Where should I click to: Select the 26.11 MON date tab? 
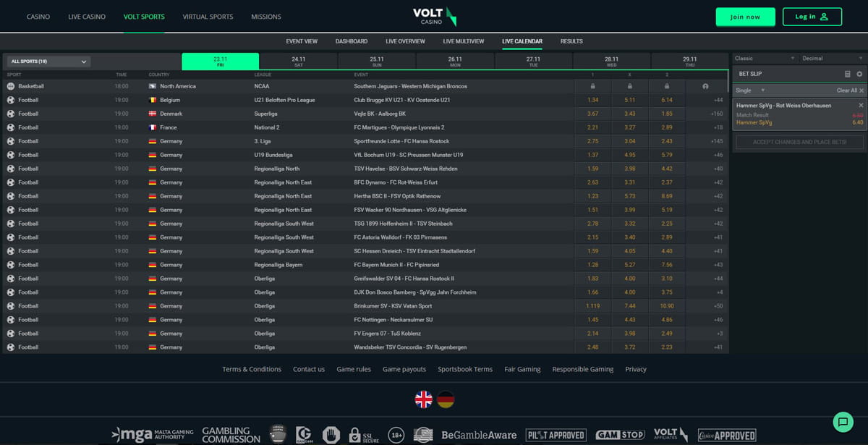coord(455,62)
